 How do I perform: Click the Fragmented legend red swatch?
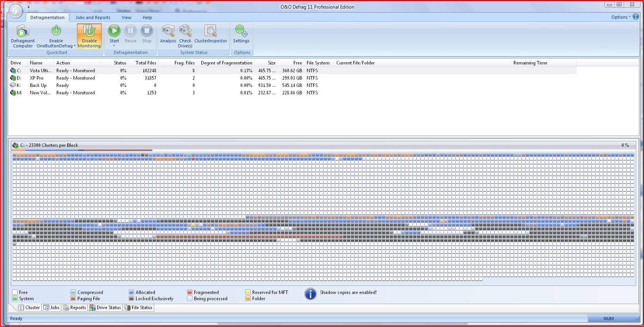click(190, 292)
